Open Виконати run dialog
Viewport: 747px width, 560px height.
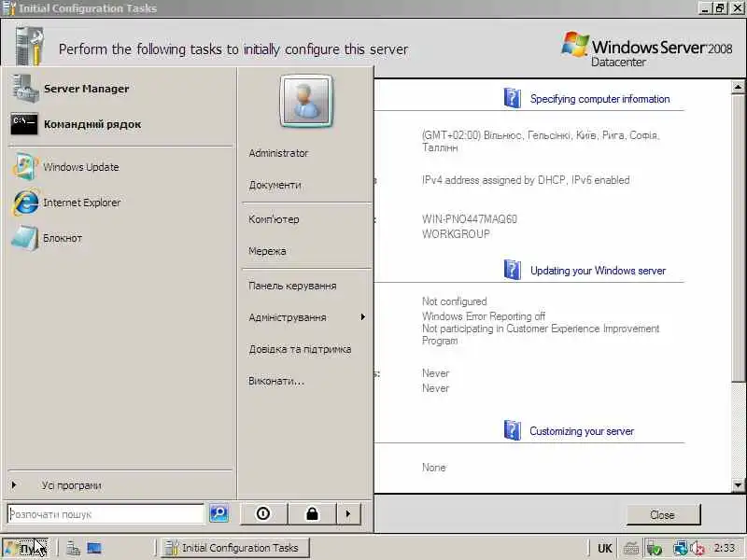(275, 381)
